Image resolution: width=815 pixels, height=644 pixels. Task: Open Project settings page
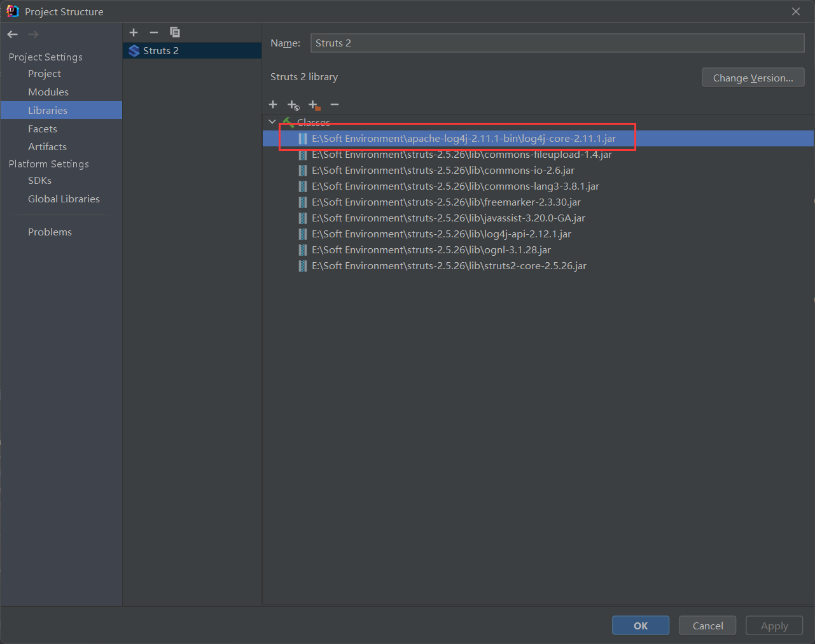[x=45, y=74]
